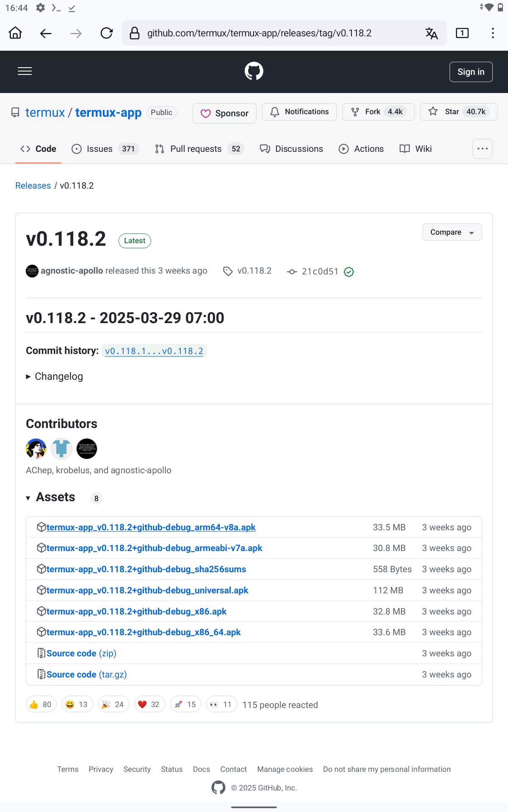The image size is (508, 812).
Task: Open the tab switcher showing 1 tab
Action: (462, 33)
